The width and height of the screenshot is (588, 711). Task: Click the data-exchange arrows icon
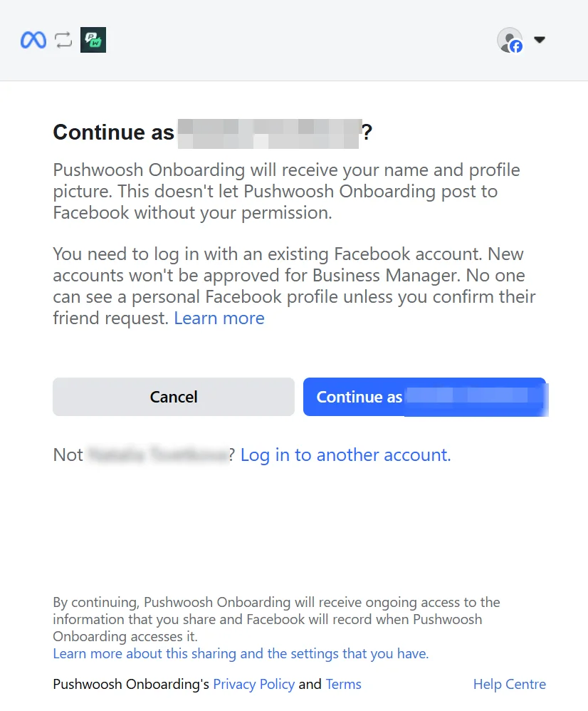63,40
